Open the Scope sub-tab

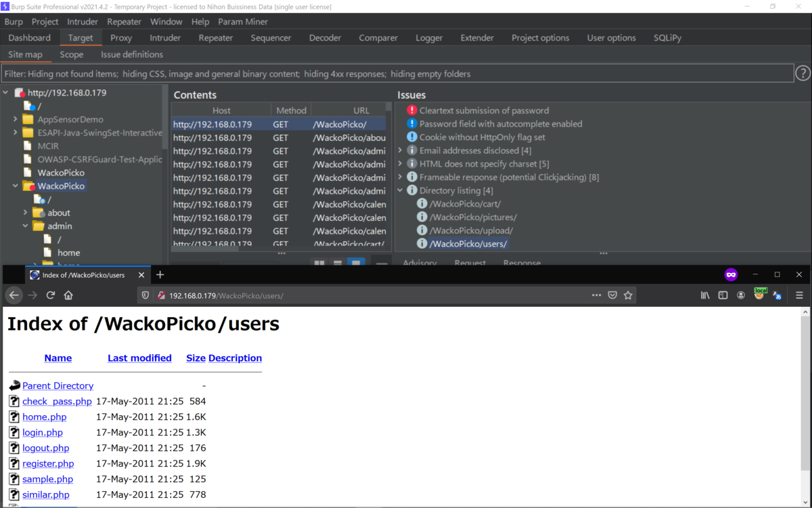(72, 54)
